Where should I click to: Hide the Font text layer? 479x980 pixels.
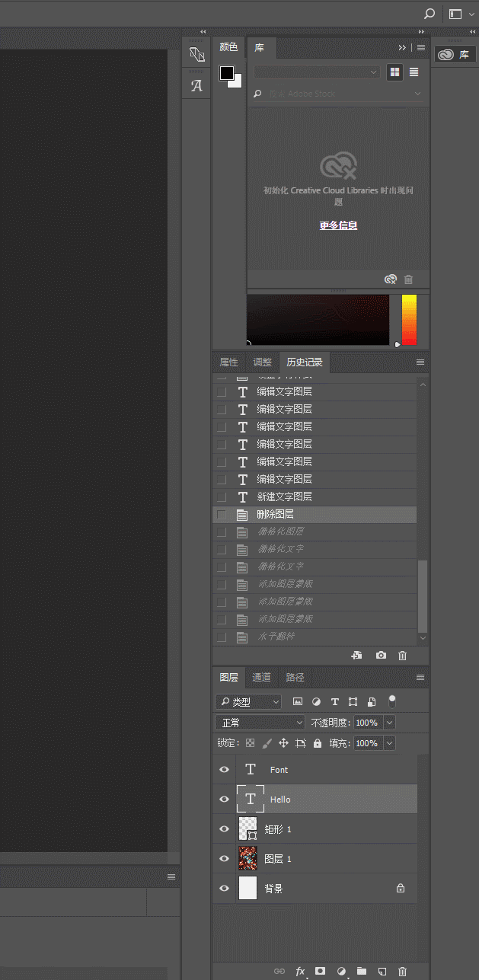pyautogui.click(x=224, y=770)
